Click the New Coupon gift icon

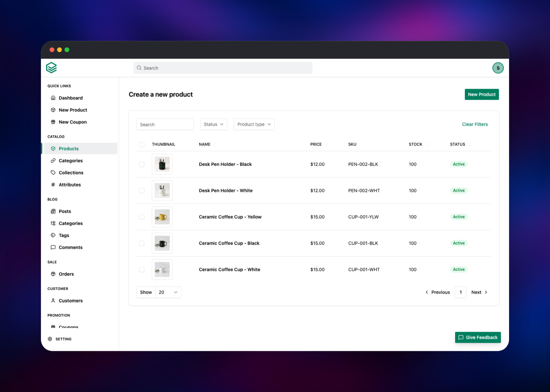(53, 122)
